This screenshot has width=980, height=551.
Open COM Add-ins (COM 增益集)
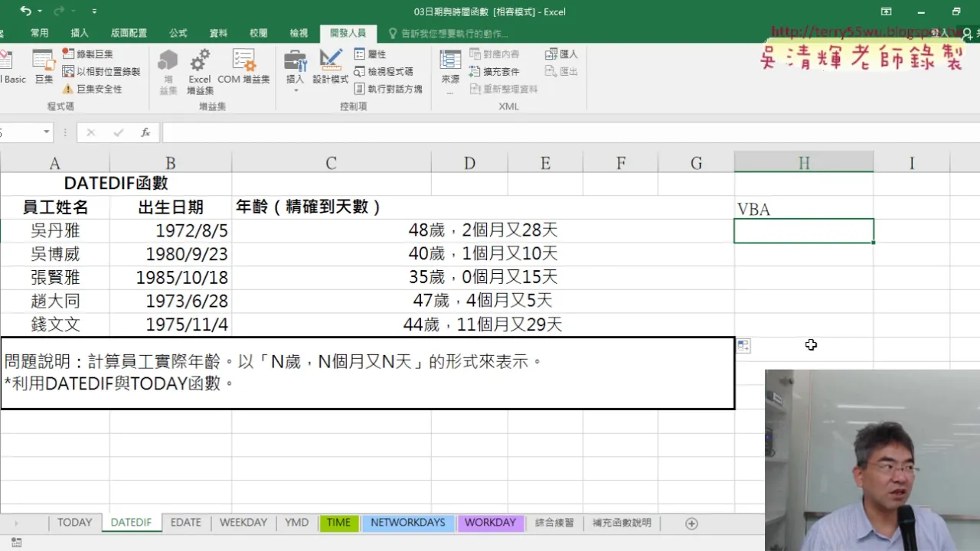coord(243,67)
